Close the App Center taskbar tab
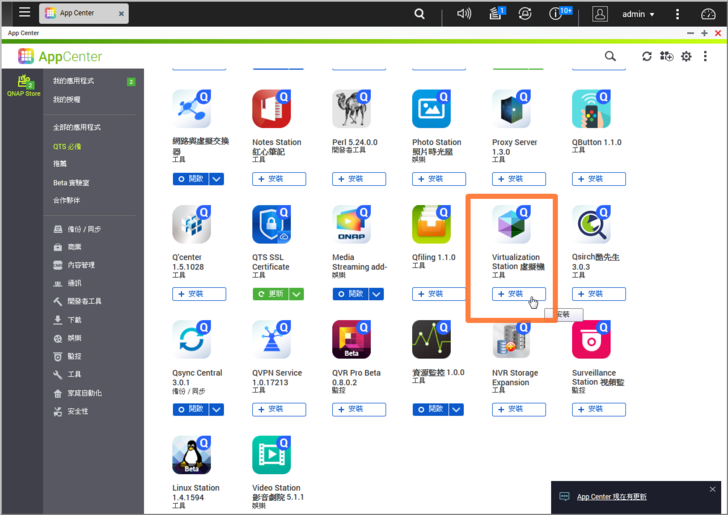 pyautogui.click(x=121, y=14)
